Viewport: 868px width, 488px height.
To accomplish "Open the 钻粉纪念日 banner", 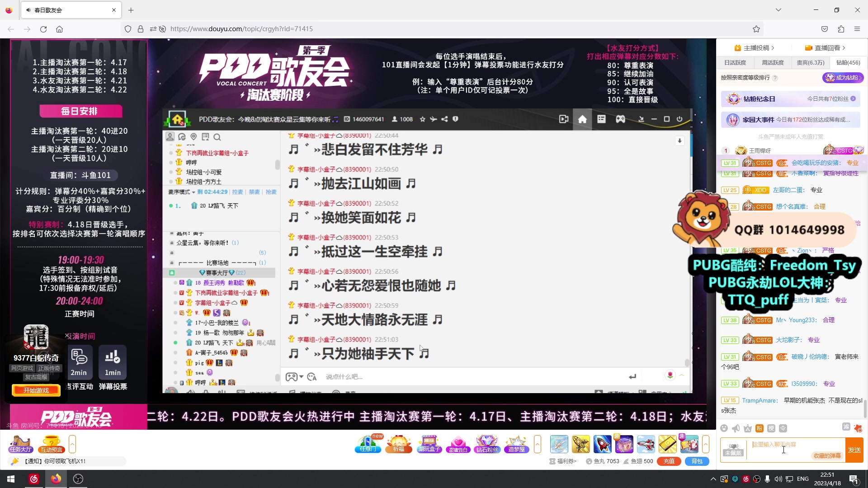I will click(791, 99).
